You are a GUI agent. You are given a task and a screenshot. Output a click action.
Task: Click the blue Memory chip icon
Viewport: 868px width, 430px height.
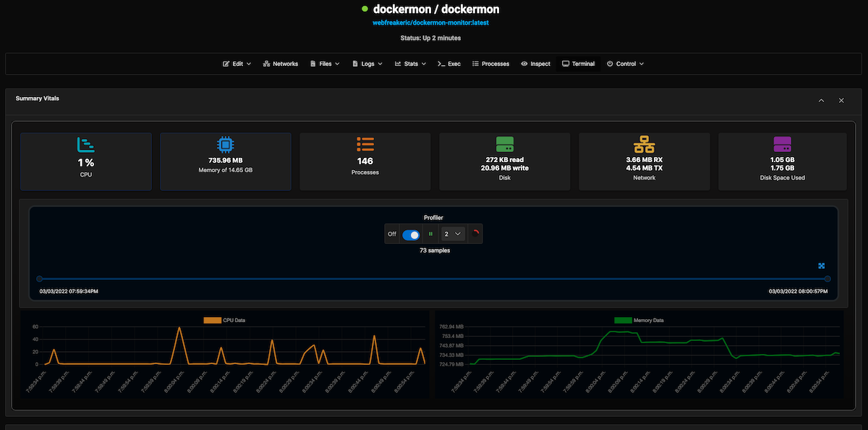point(226,144)
